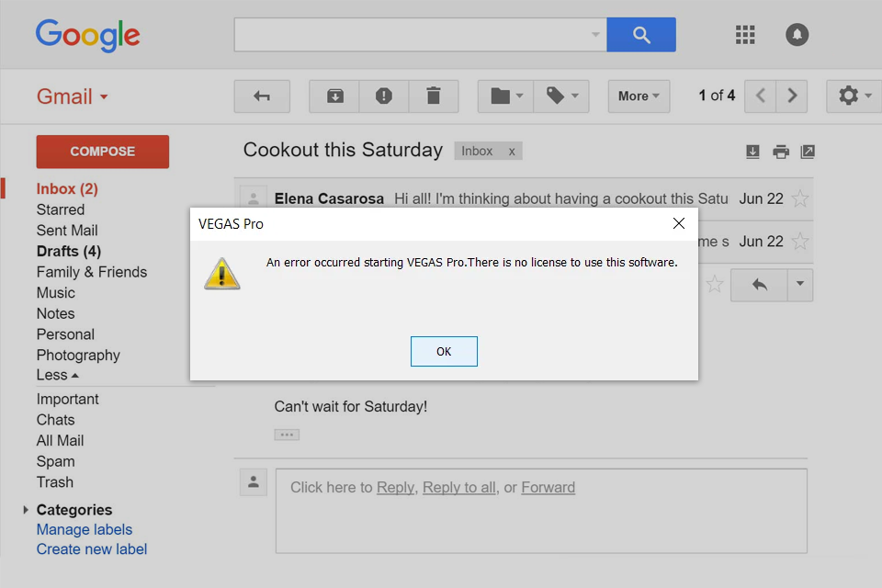
Task: Expand the Categories section triangle
Action: (26, 510)
